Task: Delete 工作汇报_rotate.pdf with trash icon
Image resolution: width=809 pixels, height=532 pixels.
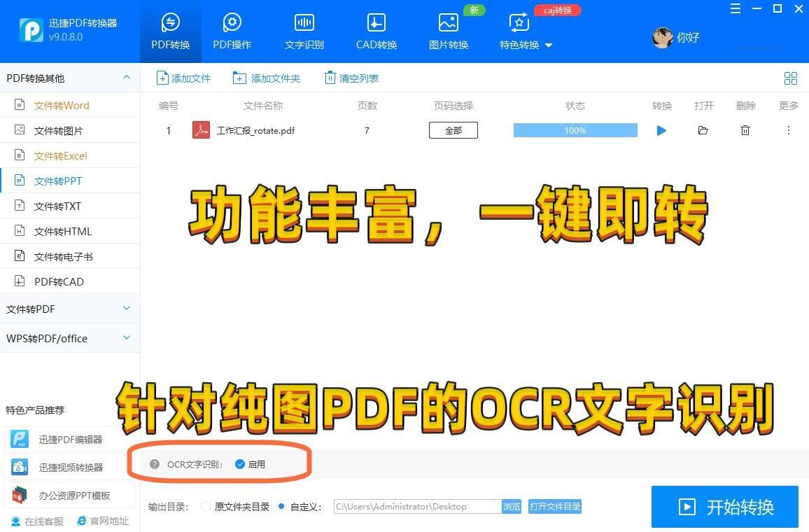Action: (x=745, y=130)
